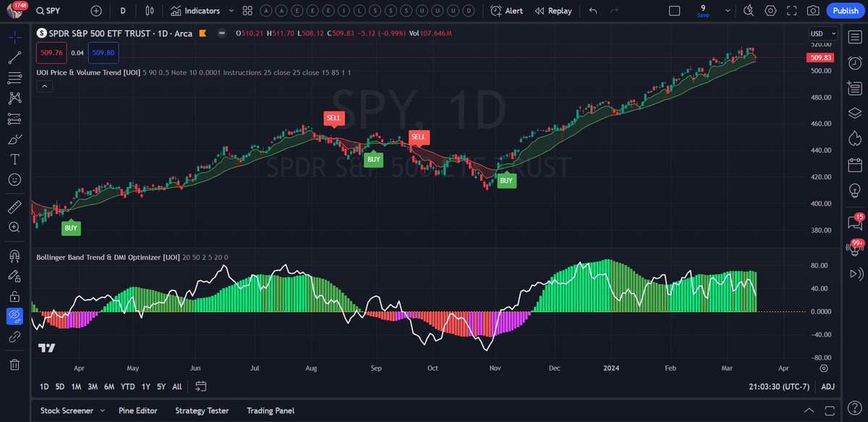Image resolution: width=868 pixels, height=422 pixels.
Task: Start bar Replay mode
Action: tap(553, 11)
